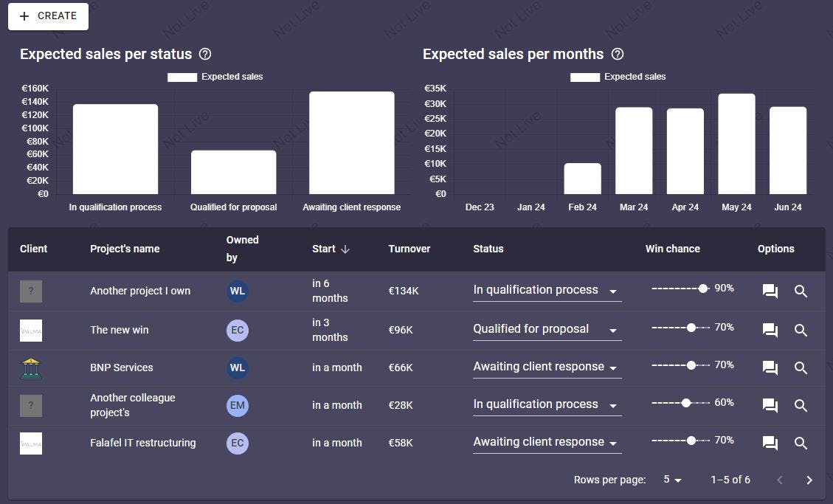Go to the next page of results
Viewport: 833px width, 504px height.
click(809, 480)
